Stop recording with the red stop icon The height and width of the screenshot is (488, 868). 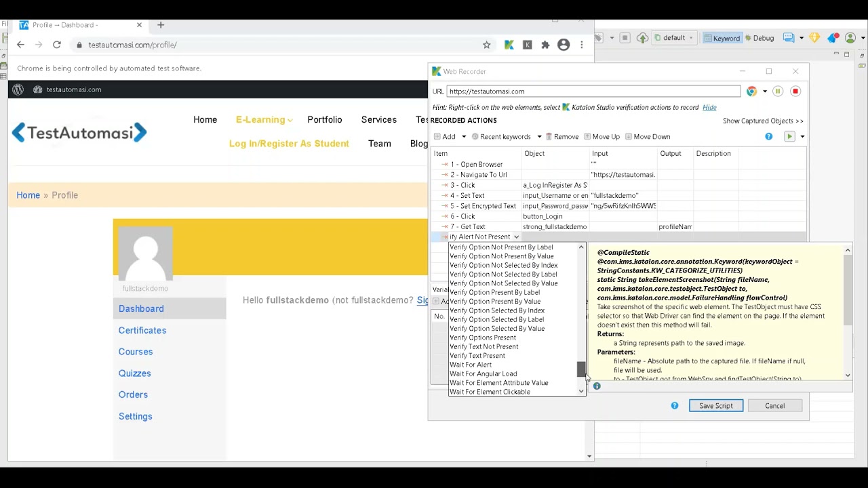click(x=795, y=91)
